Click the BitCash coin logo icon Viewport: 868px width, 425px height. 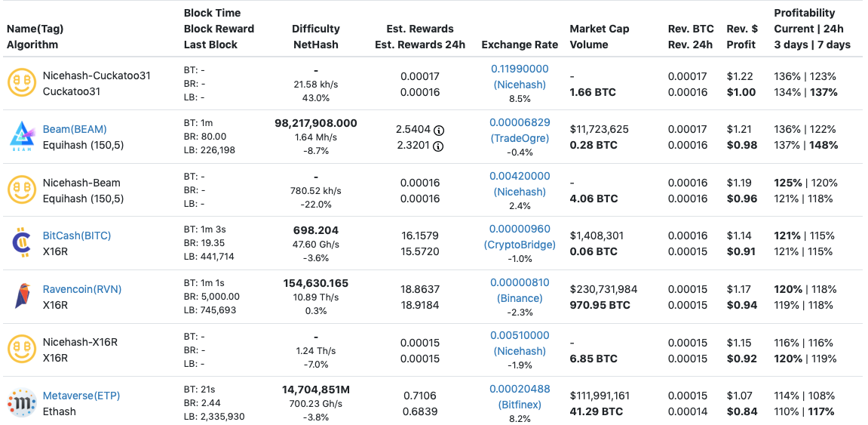[x=20, y=243]
